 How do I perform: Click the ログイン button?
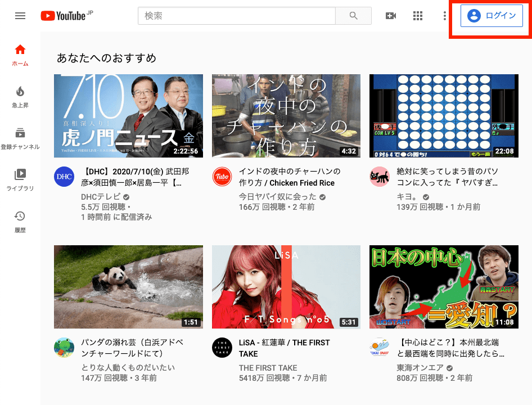[492, 15]
